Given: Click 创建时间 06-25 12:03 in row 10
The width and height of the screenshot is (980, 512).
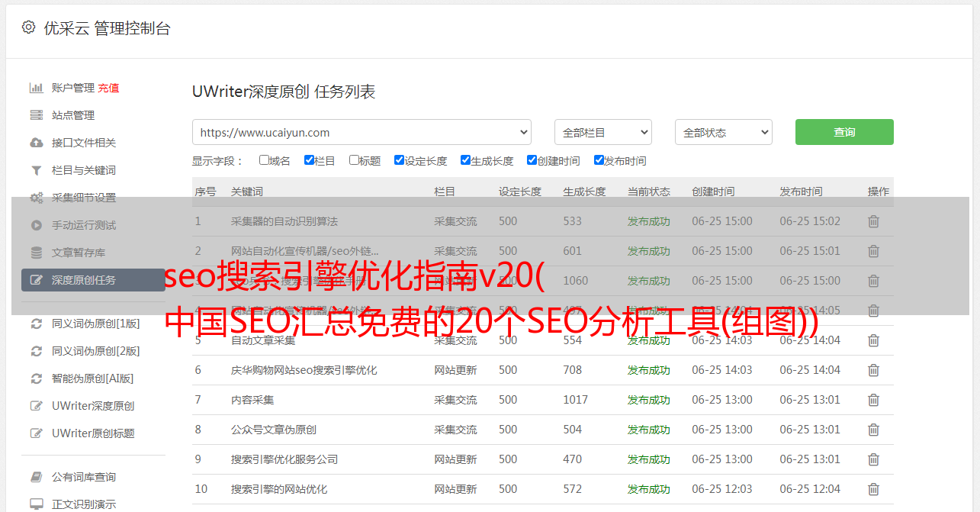Looking at the screenshot, I should (x=722, y=489).
